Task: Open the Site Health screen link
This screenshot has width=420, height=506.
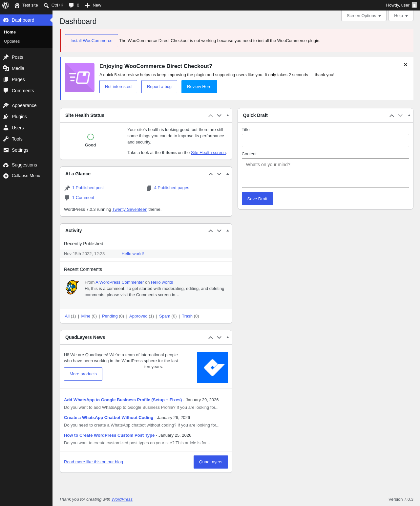Action: click(x=208, y=153)
